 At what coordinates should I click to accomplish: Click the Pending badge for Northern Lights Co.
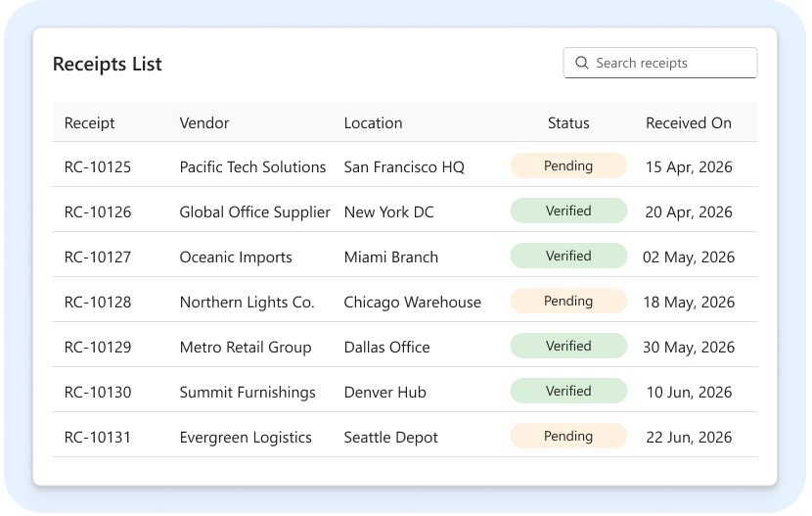[x=568, y=301]
